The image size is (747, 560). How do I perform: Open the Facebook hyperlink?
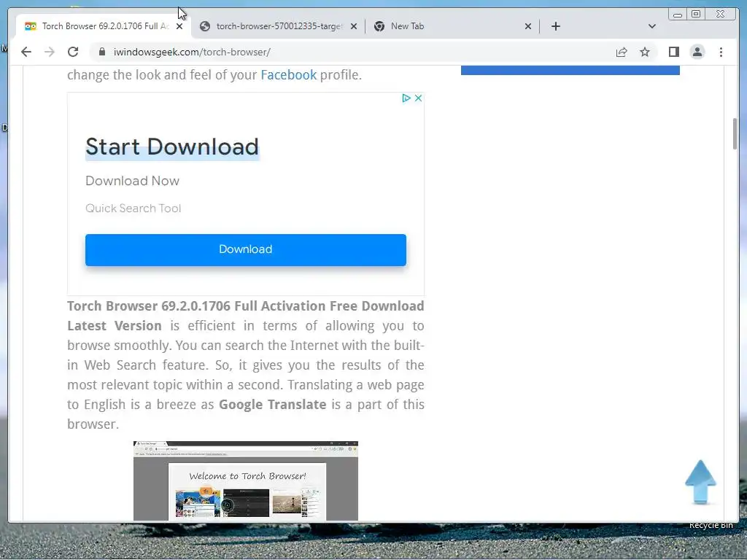tap(288, 75)
